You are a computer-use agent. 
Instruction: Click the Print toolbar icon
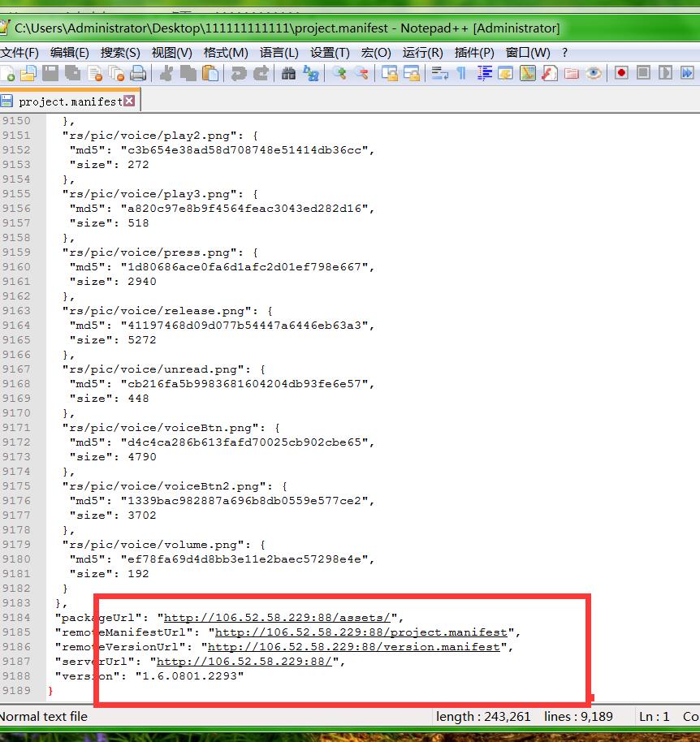pos(138,73)
